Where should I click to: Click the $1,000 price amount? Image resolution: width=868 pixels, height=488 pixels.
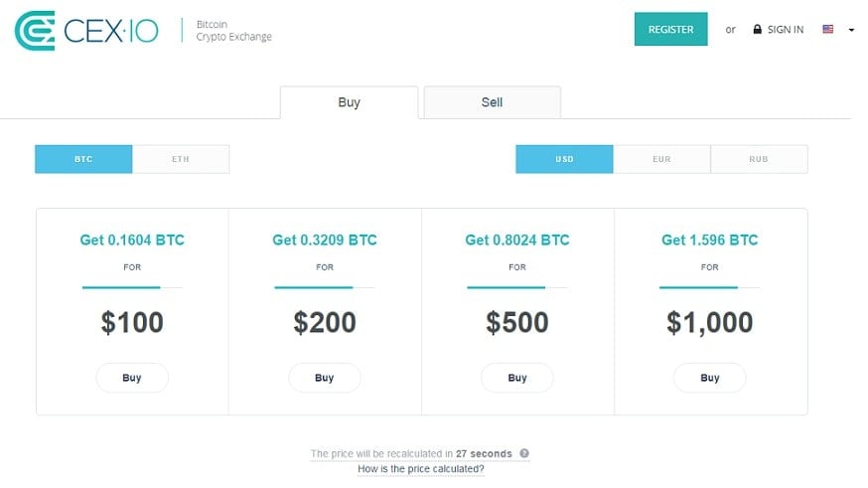(x=710, y=322)
